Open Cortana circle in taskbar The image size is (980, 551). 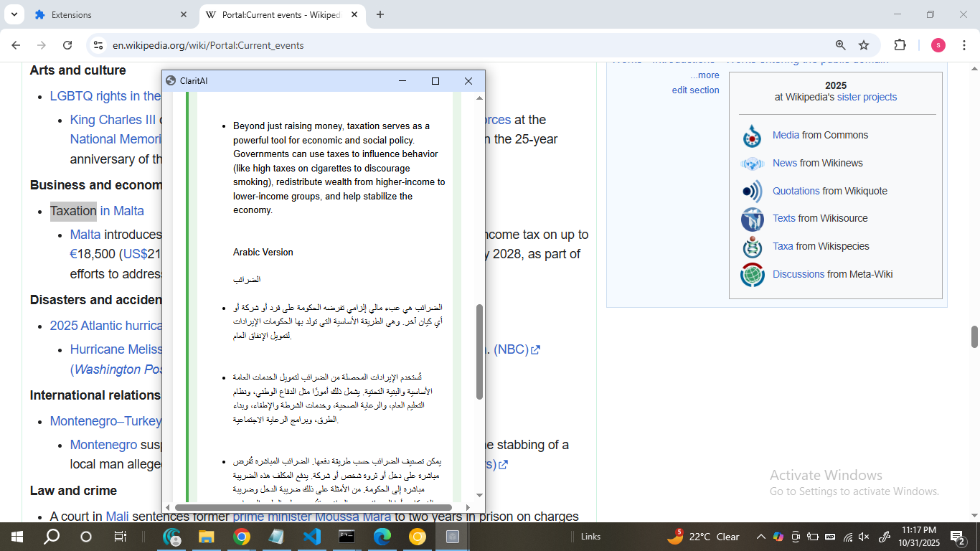[x=86, y=537]
